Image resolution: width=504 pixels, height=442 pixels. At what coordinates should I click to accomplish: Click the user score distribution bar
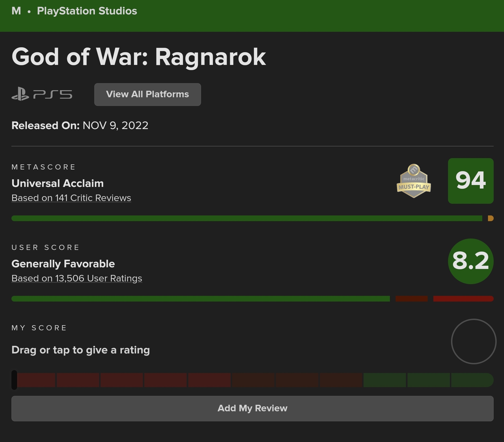pyautogui.click(x=252, y=299)
